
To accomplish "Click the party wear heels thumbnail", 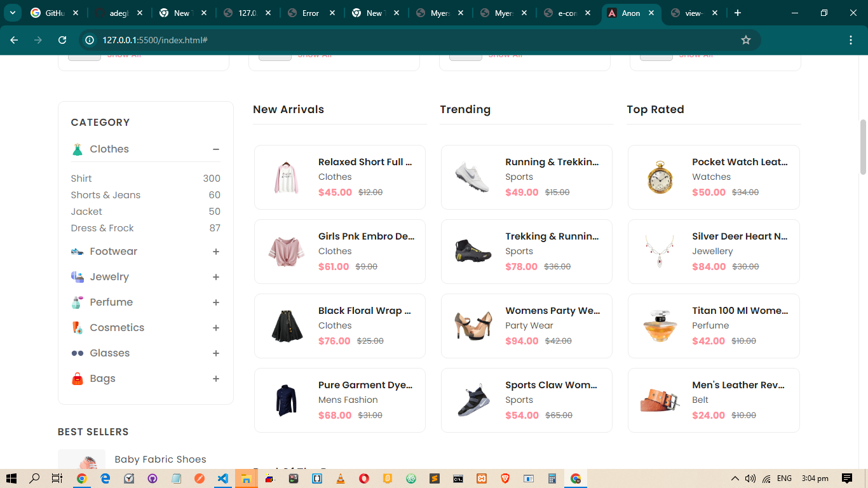I will [473, 326].
